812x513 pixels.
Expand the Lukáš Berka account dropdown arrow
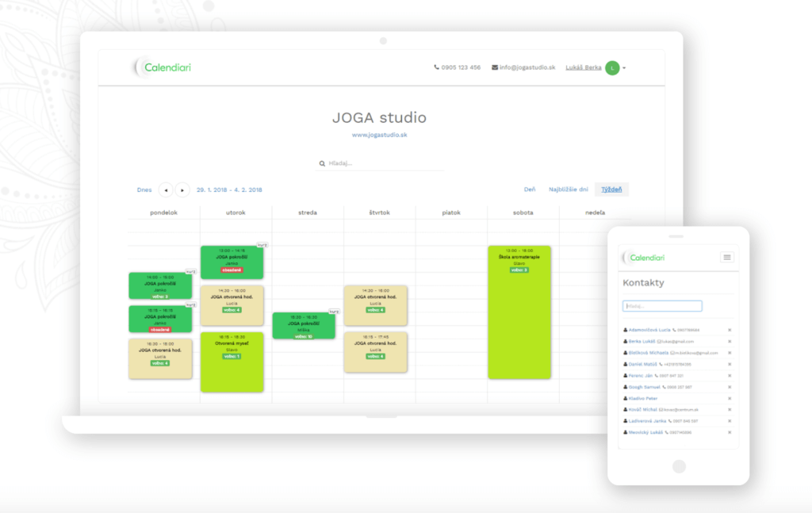(624, 68)
